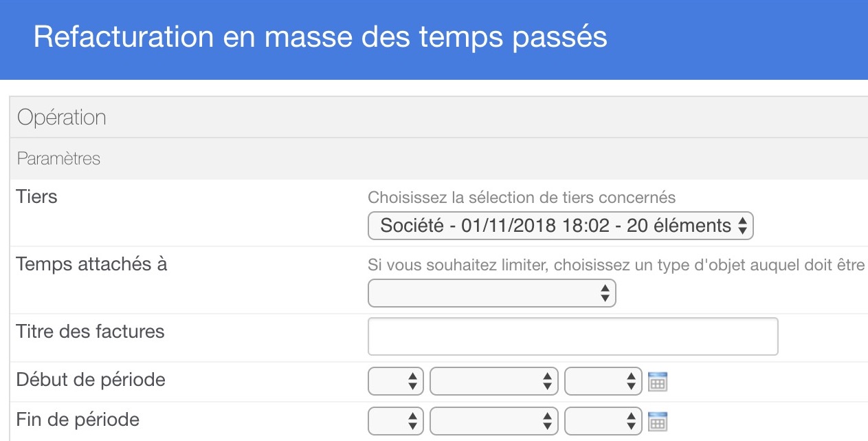Click the Début de période label
This screenshot has width=868, height=441.
(x=91, y=379)
